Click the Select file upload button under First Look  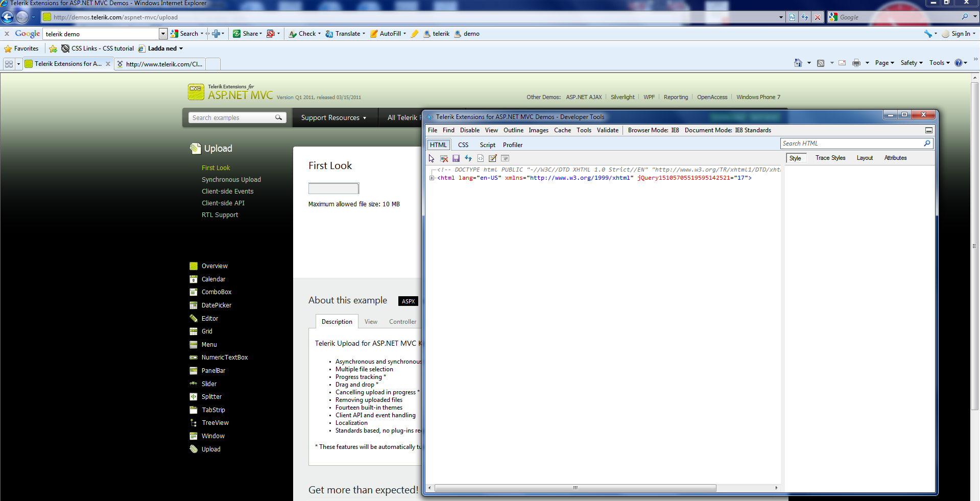(x=333, y=188)
